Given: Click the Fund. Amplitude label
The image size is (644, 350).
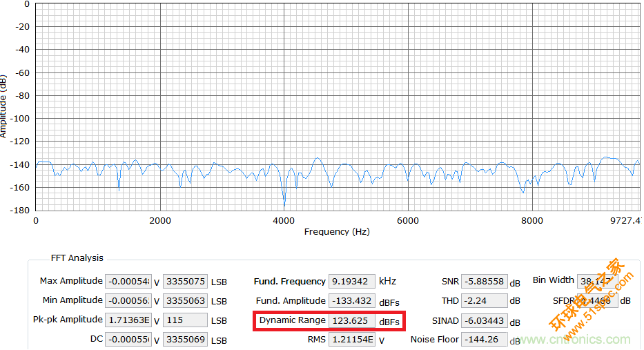Looking at the screenshot, I should coord(291,301).
